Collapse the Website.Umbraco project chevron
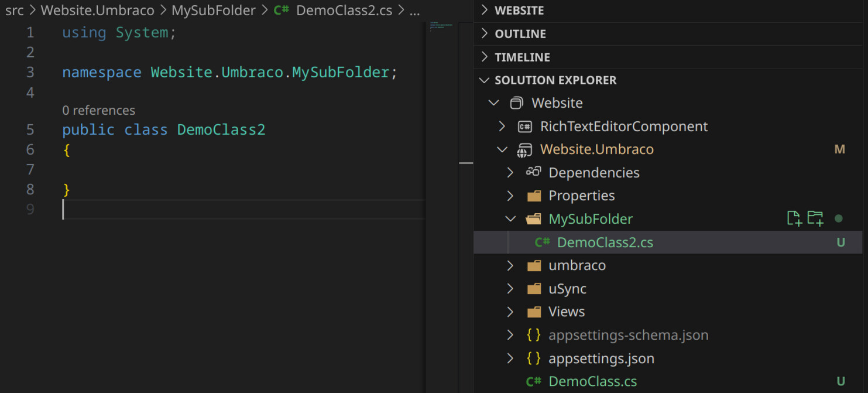Screen dimensions: 868x393 coord(502,149)
